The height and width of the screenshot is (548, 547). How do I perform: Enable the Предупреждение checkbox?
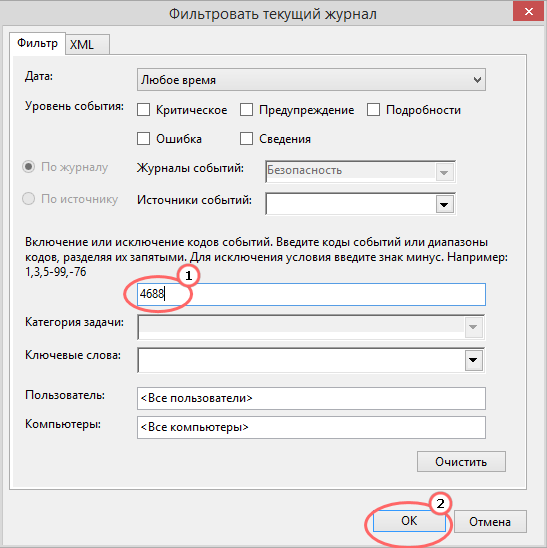point(246,110)
